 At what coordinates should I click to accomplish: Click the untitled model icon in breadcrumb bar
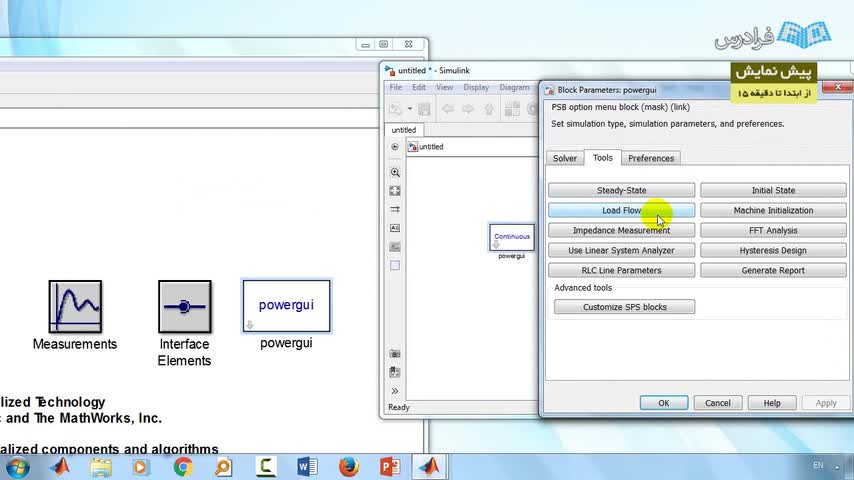(413, 147)
